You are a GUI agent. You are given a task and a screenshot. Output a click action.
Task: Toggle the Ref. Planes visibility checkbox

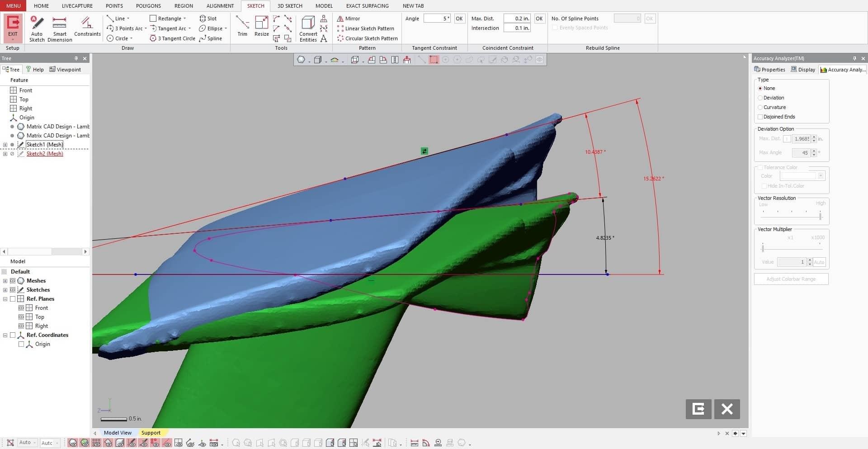13,299
